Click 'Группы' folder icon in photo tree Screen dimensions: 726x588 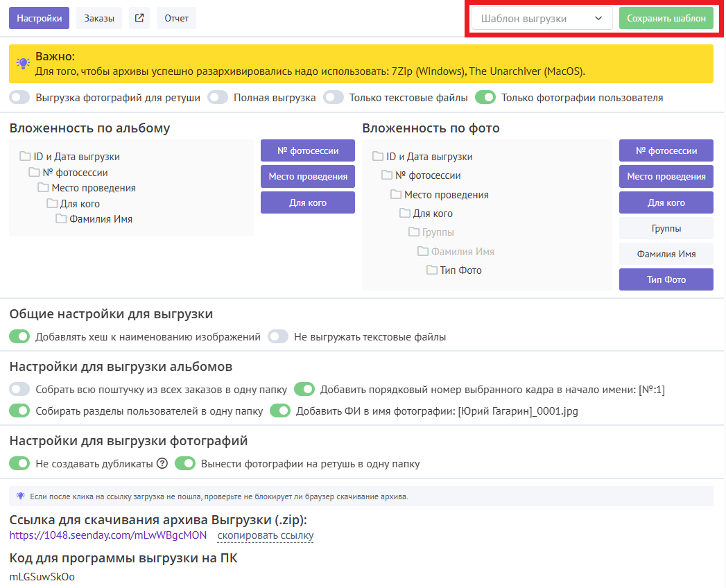[x=414, y=232]
